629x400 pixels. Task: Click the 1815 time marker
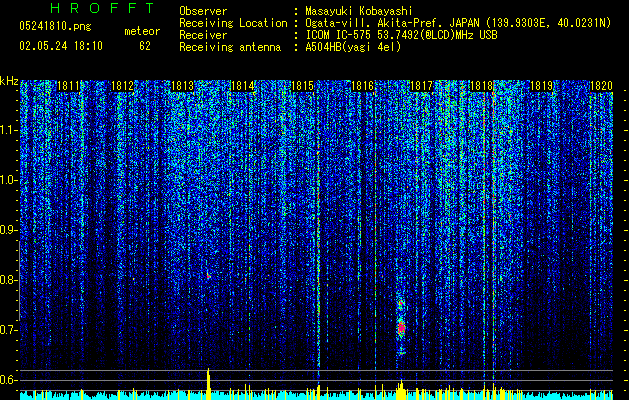point(302,86)
